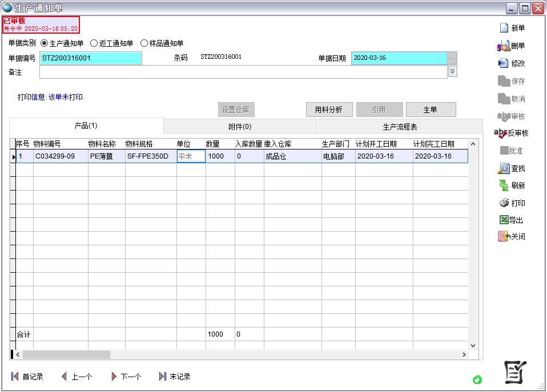Open 查找 (Search) tool
This screenshot has width=547, height=392.
(504, 168)
